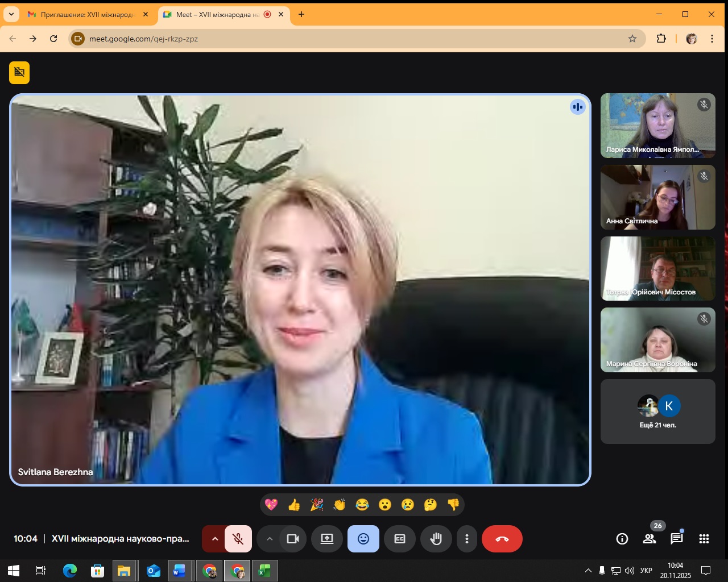The image size is (728, 582).
Task: Expand video settings chevron beside camera
Action: (270, 539)
